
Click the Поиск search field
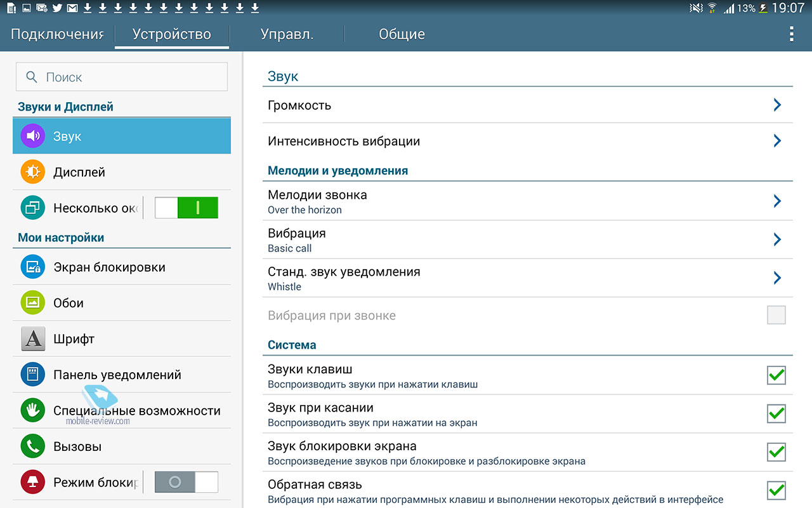tap(122, 77)
